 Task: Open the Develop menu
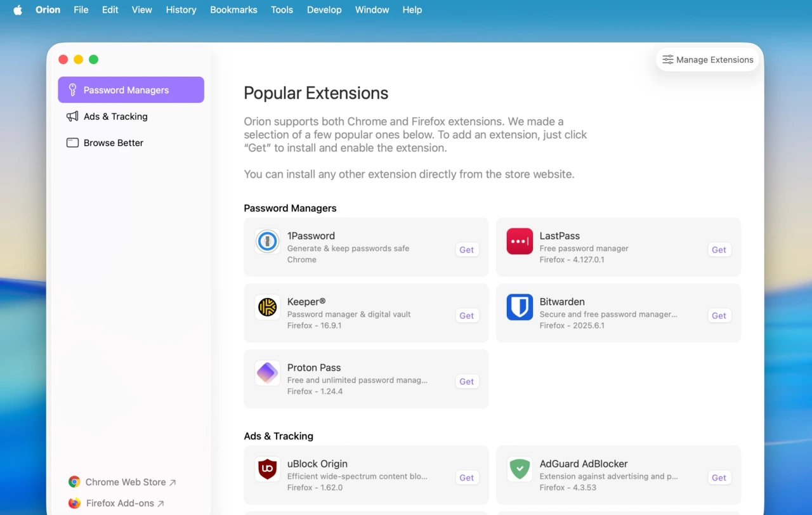click(324, 10)
